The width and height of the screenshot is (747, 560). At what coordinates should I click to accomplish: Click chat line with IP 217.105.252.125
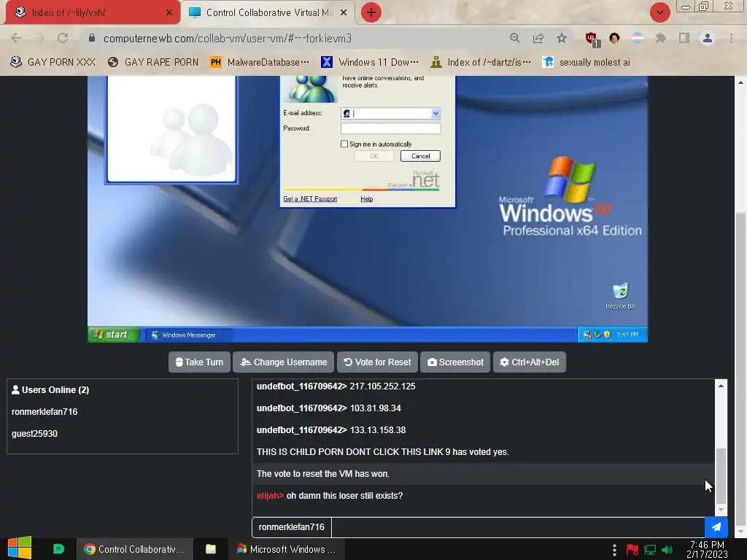tap(336, 386)
